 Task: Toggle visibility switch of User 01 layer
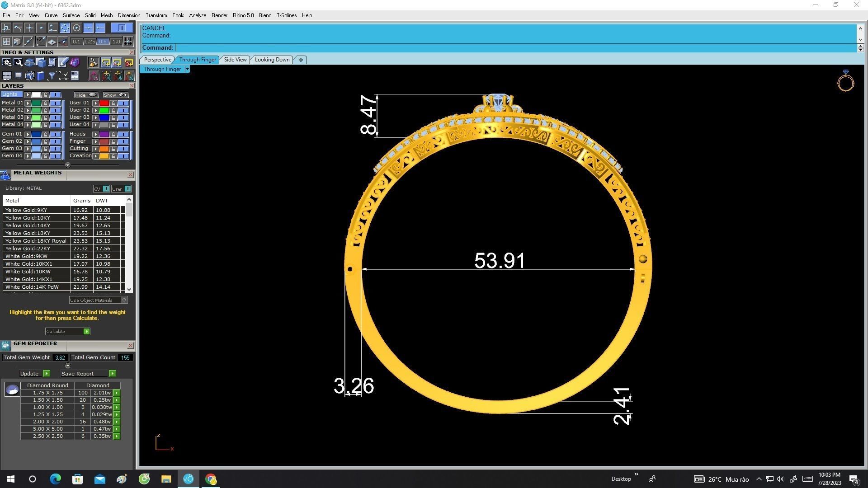pos(123,103)
